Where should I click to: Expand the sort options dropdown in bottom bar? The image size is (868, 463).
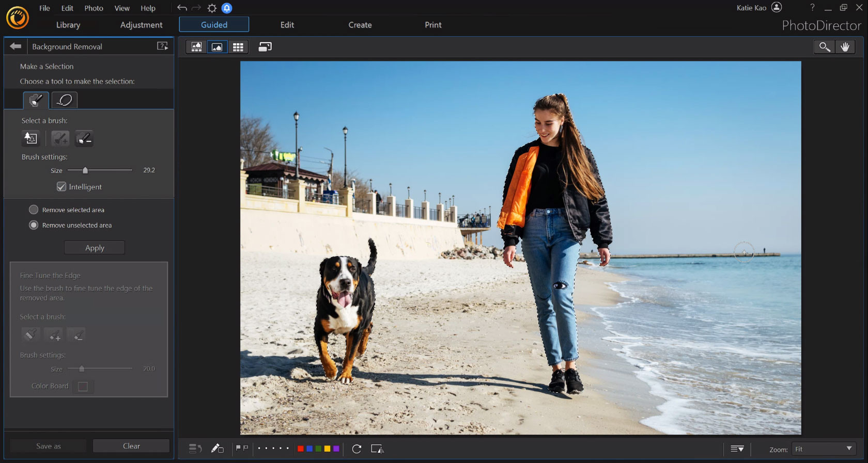coord(737,449)
